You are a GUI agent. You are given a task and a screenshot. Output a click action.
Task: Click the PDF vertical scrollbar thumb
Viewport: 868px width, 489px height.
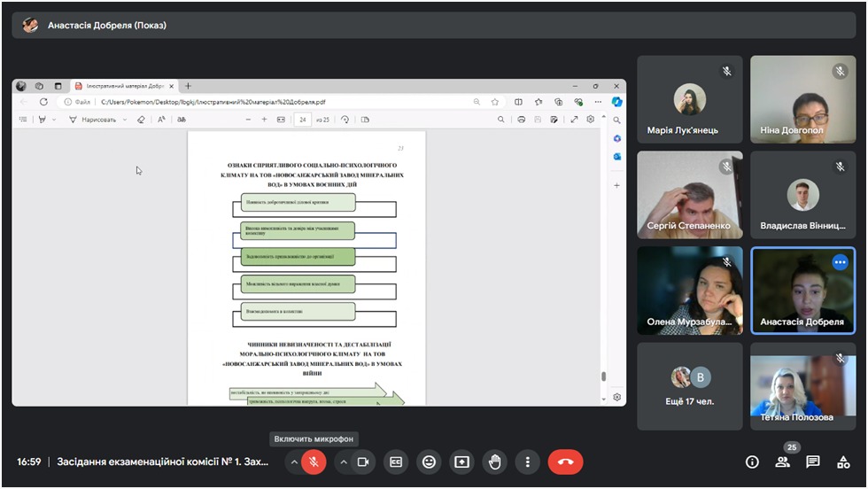pos(604,376)
